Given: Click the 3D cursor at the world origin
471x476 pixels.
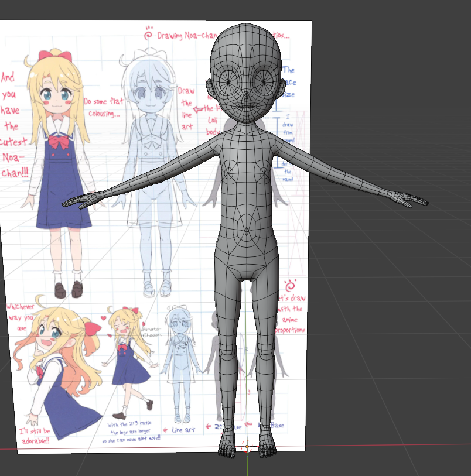Looking at the screenshot, I should coord(247,446).
